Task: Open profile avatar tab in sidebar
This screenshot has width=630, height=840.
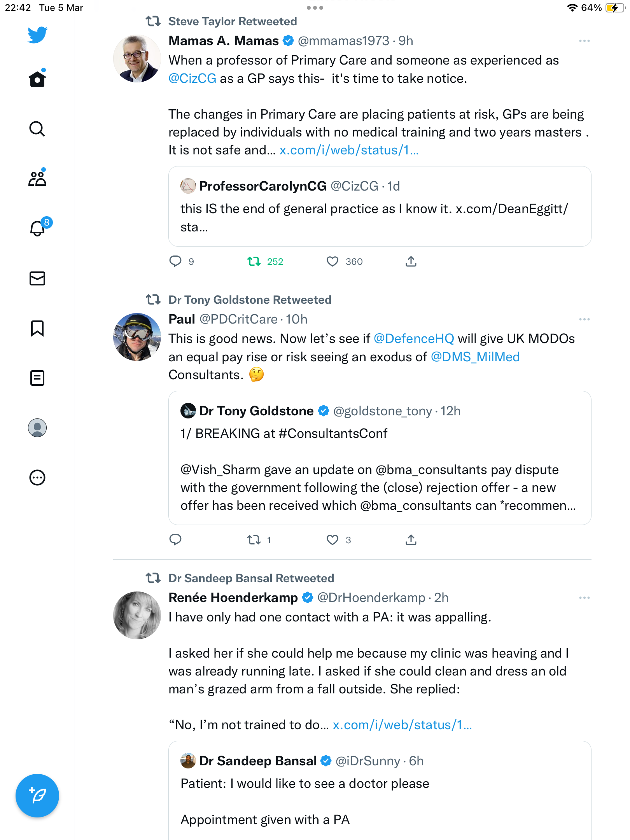Action: [37, 428]
